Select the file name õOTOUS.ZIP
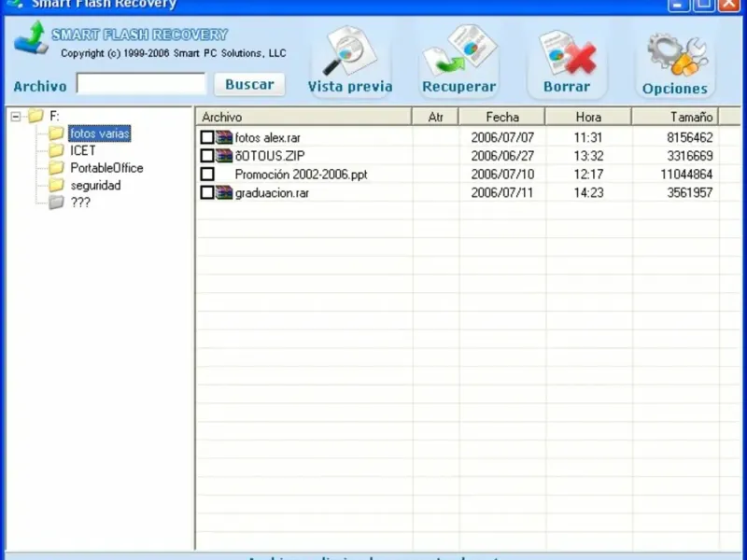Viewport: 747px width, 560px height. tap(270, 156)
